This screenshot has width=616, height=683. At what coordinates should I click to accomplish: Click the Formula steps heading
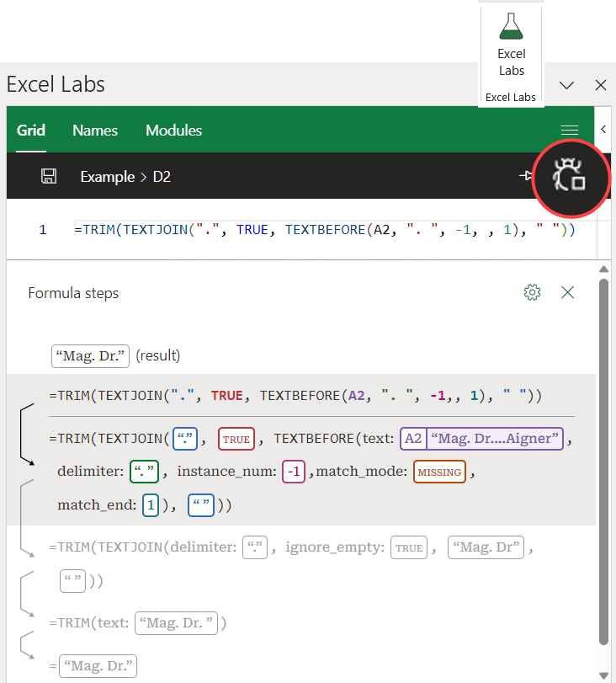click(73, 293)
